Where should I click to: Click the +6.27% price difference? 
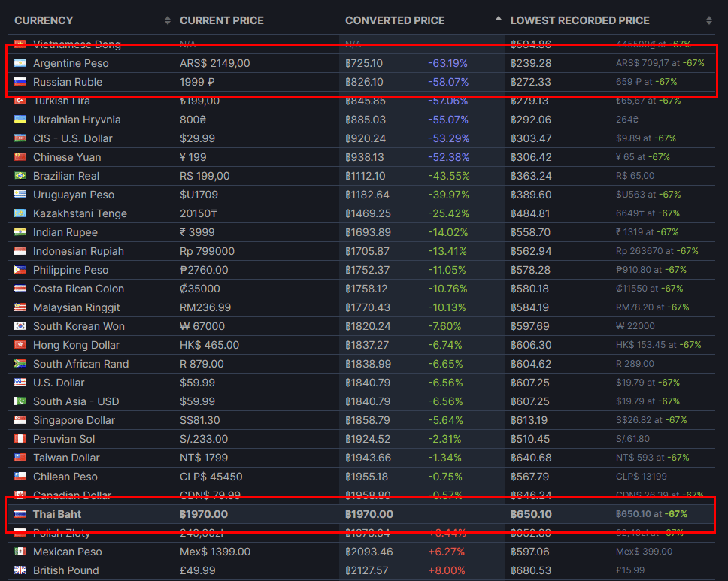tap(446, 552)
